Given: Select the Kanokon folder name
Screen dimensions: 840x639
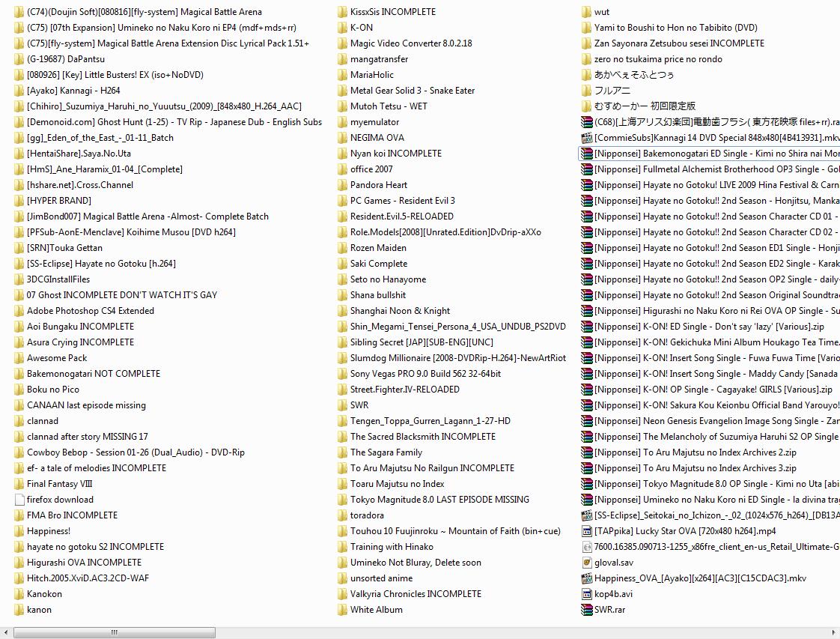Looking at the screenshot, I should pyautogui.click(x=44, y=594).
